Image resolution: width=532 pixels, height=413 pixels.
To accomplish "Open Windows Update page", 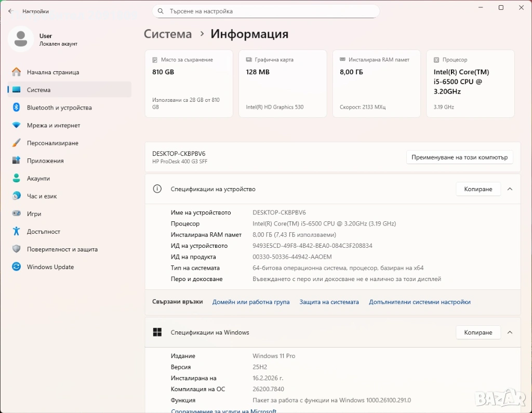I will point(50,267).
